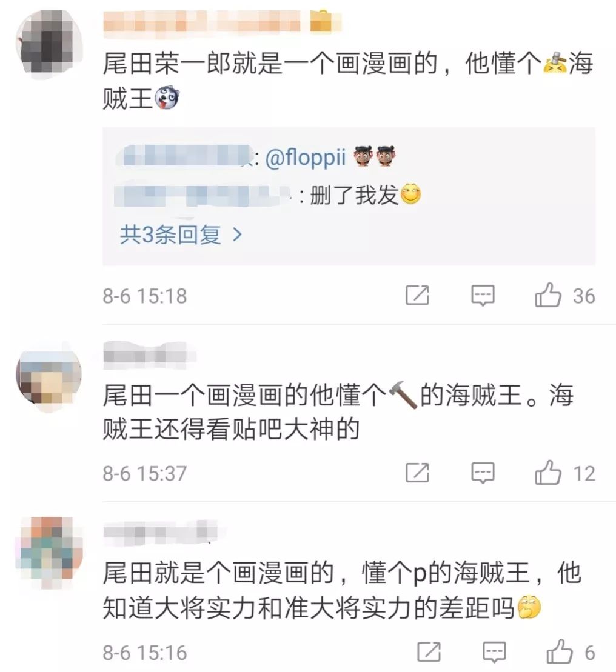Open the first commenter's username
This screenshot has width=616, height=672.
click(x=202, y=21)
